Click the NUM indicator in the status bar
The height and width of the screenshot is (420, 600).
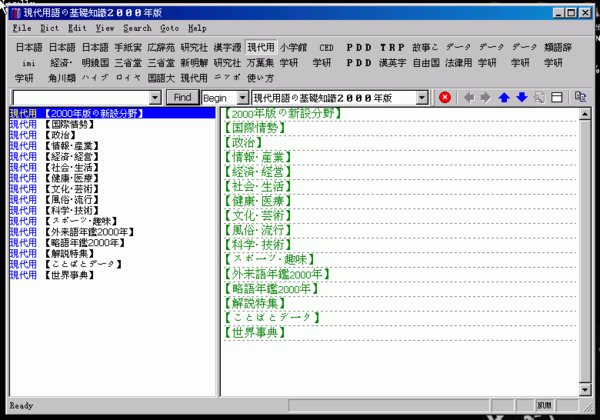544,405
